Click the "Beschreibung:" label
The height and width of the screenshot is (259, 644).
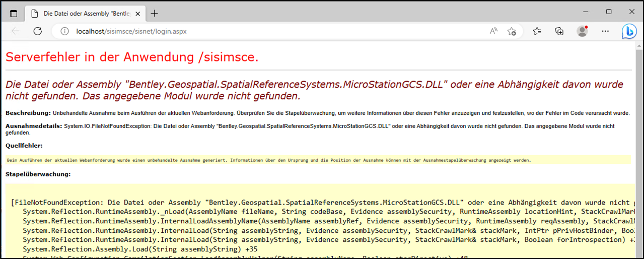28,113
